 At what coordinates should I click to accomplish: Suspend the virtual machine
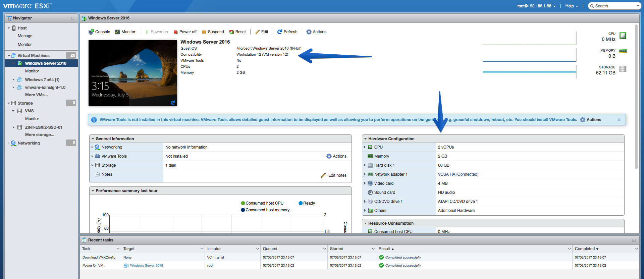pos(213,32)
